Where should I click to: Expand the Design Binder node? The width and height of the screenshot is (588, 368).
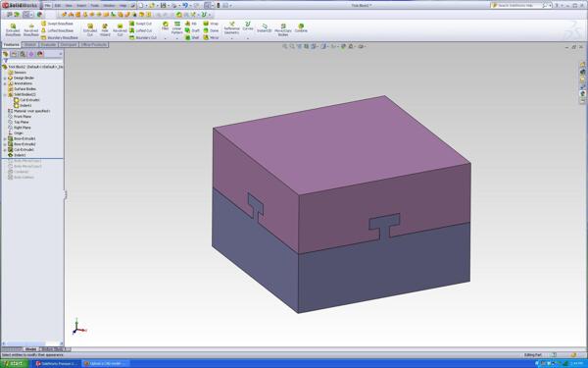[x=5, y=79]
